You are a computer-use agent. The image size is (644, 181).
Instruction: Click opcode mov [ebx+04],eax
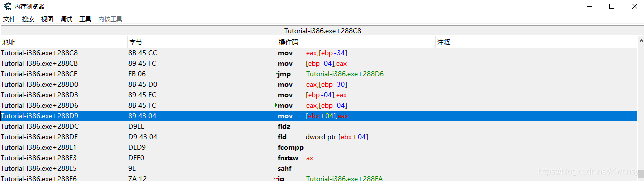(x=313, y=116)
